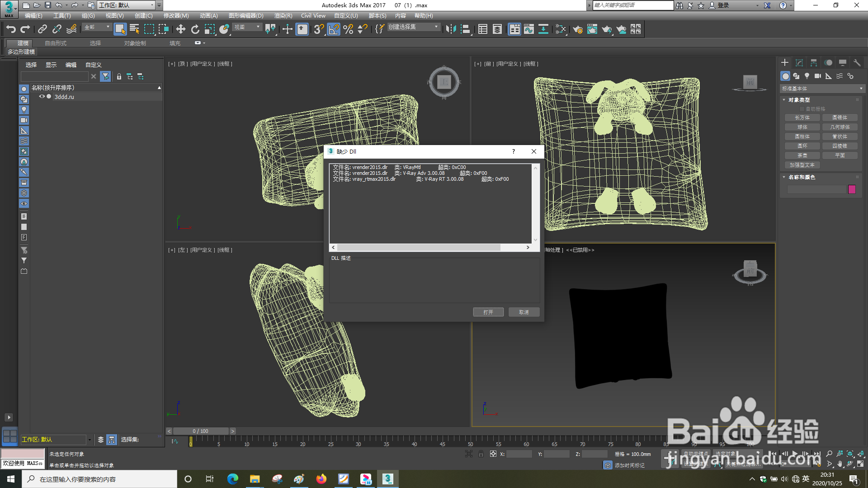Click the Cameras category icon
The image size is (868, 488).
tap(818, 76)
